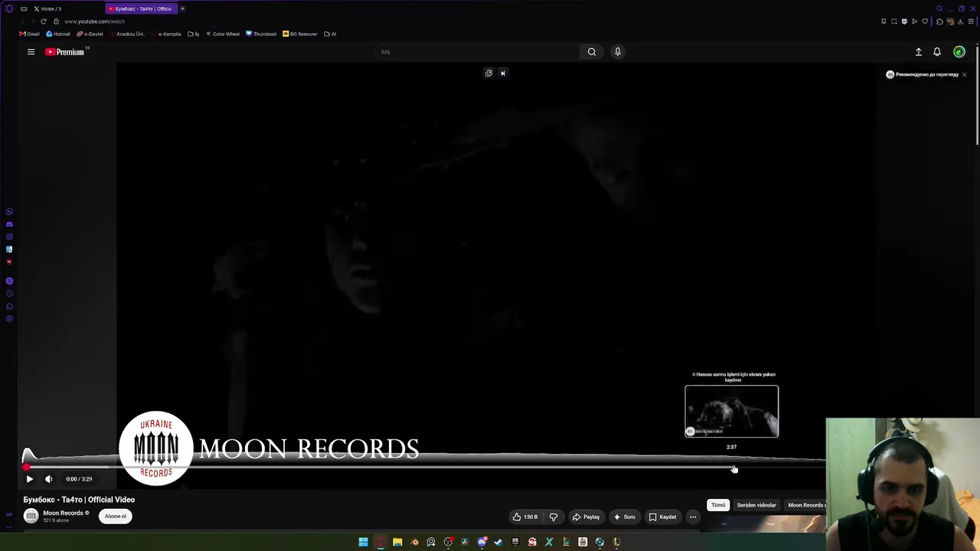Skip to next video with player overlay icon

click(x=503, y=73)
